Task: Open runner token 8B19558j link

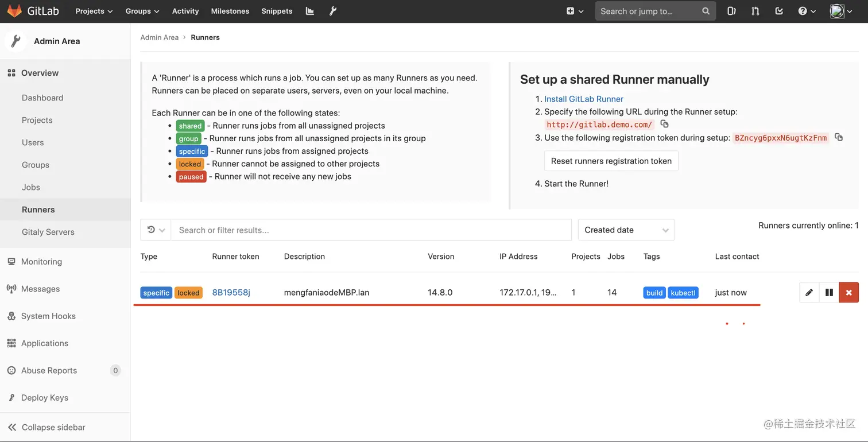Action: pos(231,292)
